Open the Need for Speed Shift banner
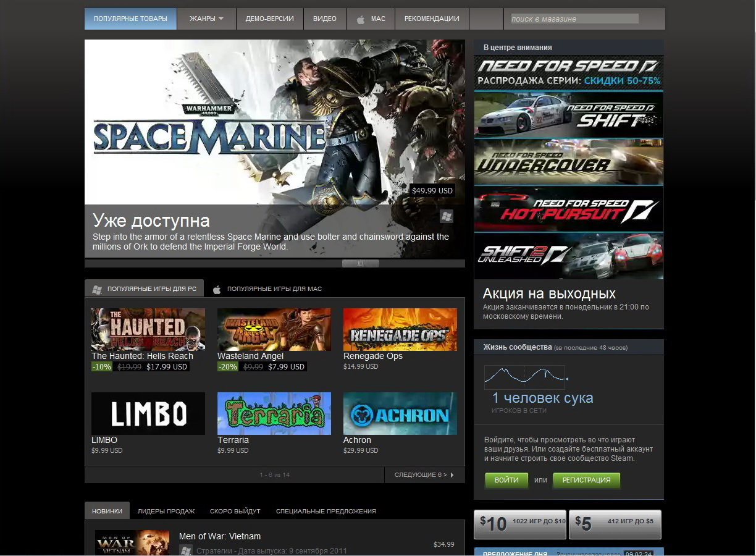Screen dimensions: 756x556 click(x=569, y=115)
